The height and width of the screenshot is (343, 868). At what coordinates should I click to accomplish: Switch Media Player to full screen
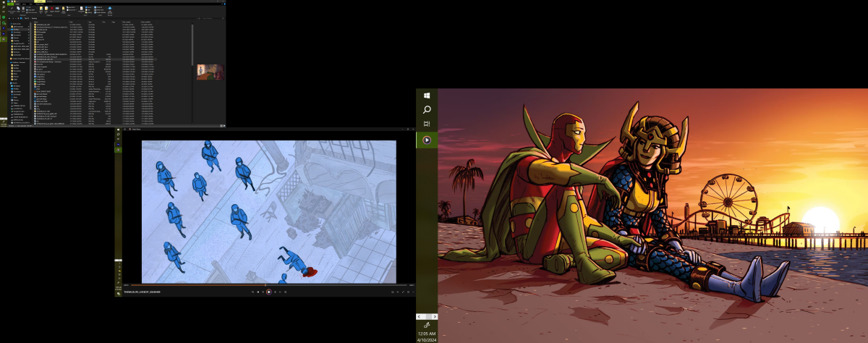tap(403, 292)
